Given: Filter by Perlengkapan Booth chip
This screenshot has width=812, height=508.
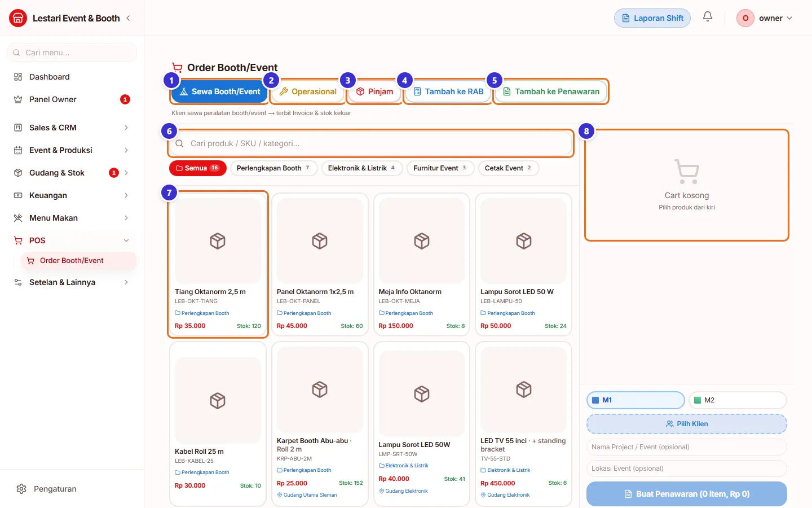Looking at the screenshot, I should tap(273, 168).
